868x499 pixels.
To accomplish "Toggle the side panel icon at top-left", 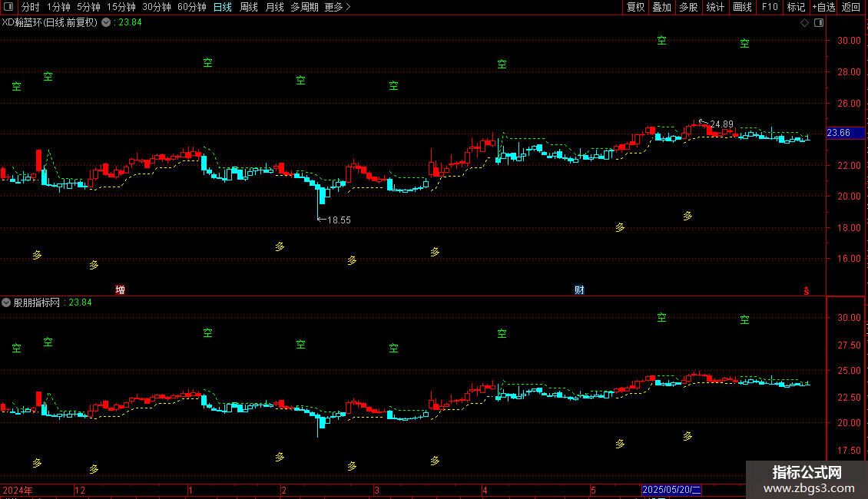I will 8,7.
